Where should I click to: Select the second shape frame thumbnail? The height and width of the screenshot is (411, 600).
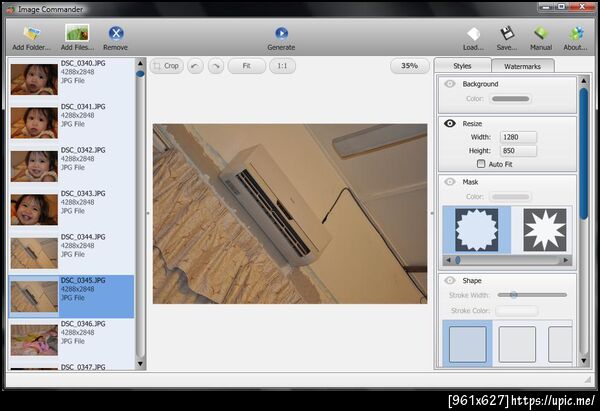pos(517,344)
